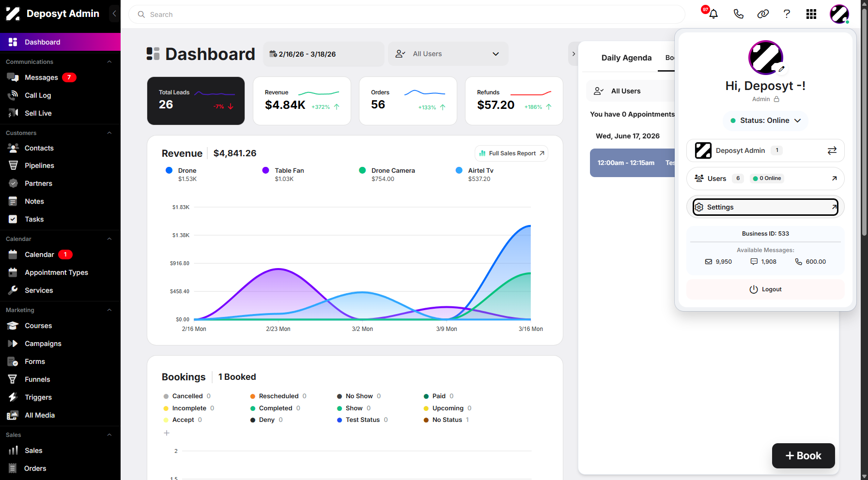This screenshot has width=868, height=480.
Task: Click the Search input field
Action: point(407,15)
